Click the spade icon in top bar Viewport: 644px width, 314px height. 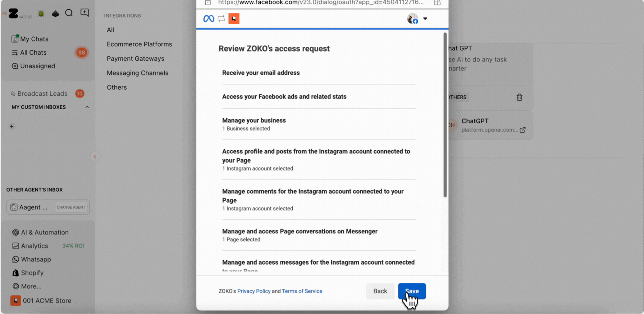tap(55, 13)
